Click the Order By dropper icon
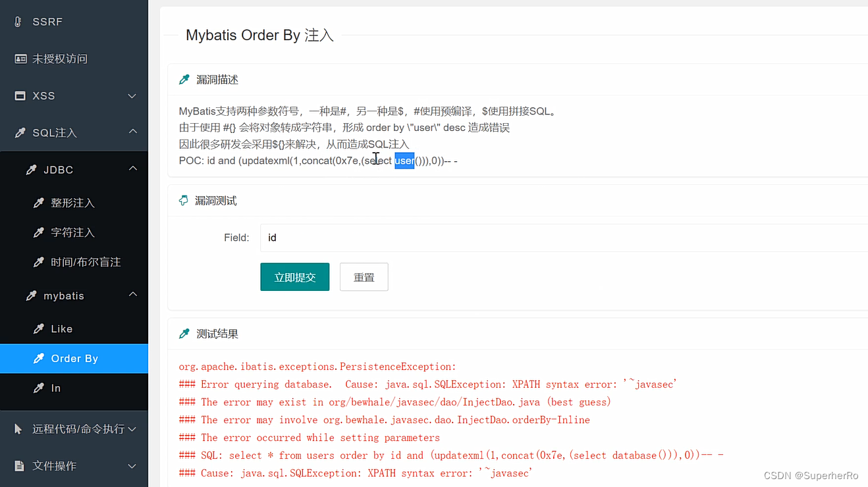This screenshot has width=868, height=487. coord(38,359)
